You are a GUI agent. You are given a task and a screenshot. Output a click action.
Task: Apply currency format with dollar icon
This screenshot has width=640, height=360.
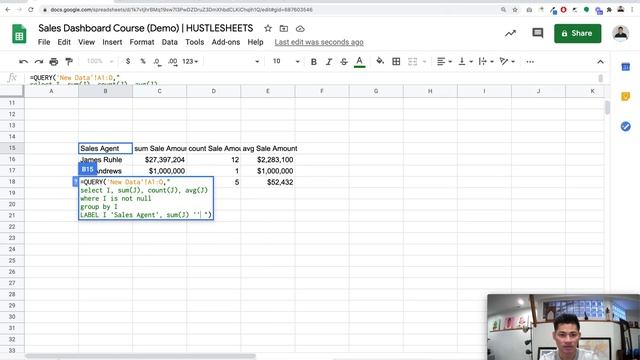pyautogui.click(x=128, y=61)
